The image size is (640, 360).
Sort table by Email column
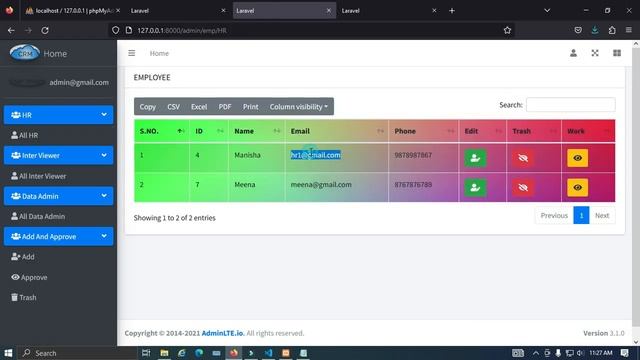tap(337, 131)
